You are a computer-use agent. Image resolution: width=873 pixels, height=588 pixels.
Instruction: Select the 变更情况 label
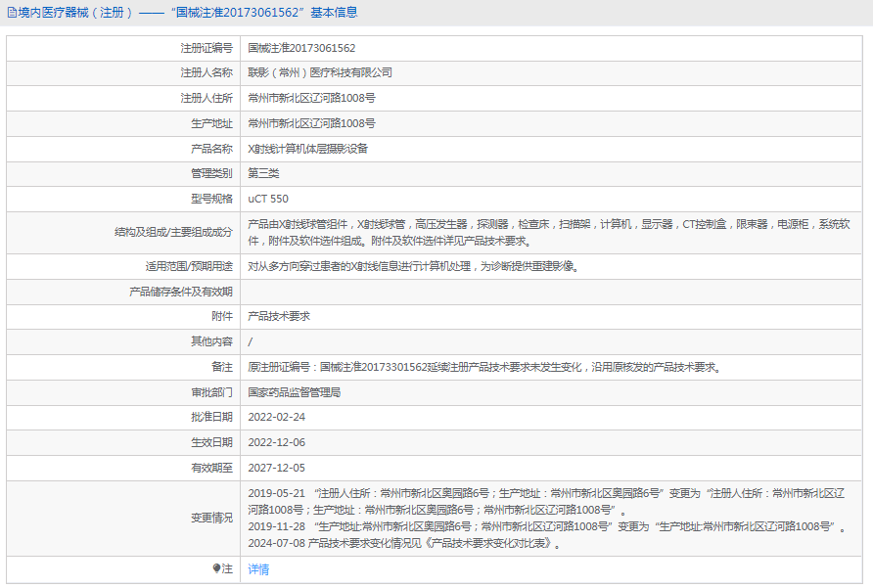[x=211, y=518]
